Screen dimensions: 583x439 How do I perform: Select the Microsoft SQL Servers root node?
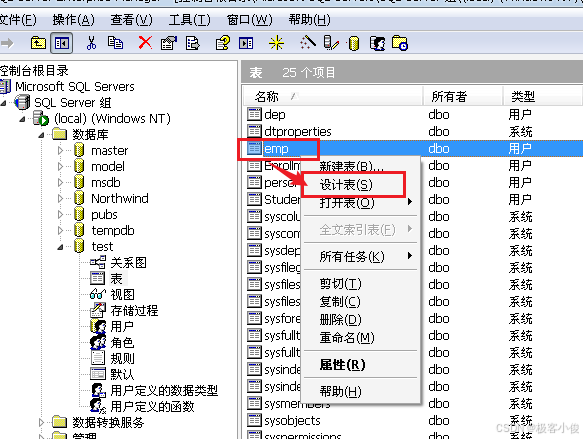pos(74,87)
